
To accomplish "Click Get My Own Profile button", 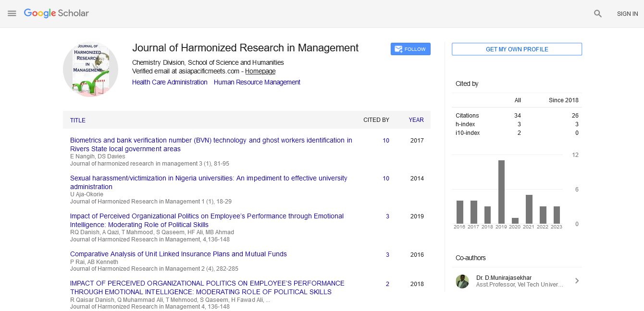I will [x=517, y=49].
